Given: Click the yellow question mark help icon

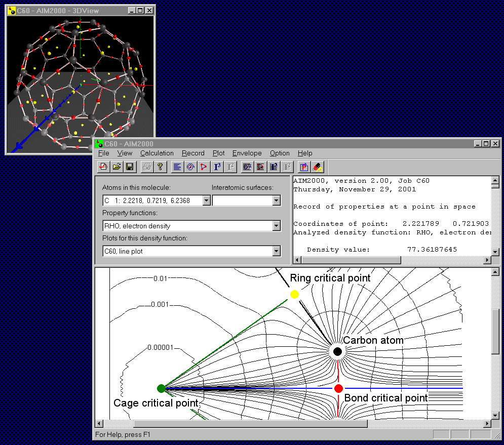Looking at the screenshot, I should pos(160,167).
